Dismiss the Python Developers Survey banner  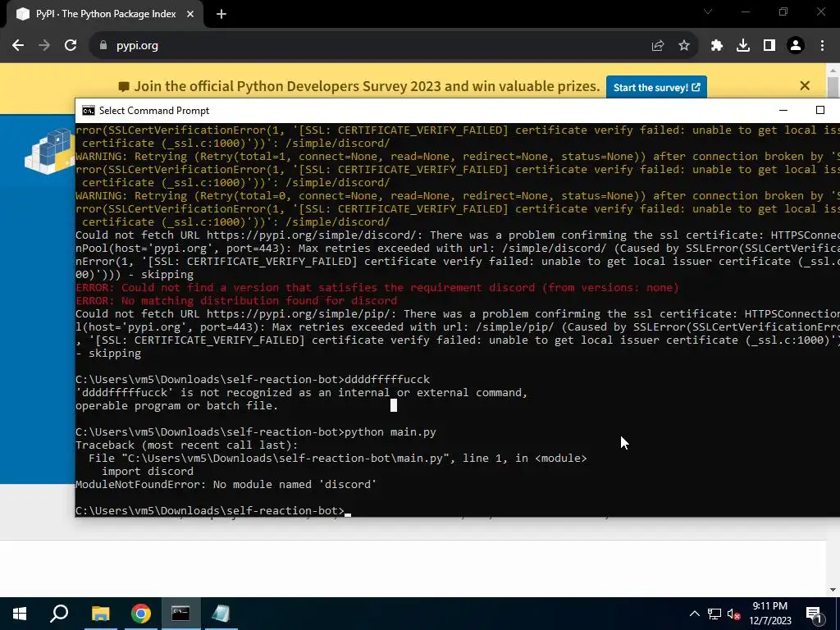(805, 85)
